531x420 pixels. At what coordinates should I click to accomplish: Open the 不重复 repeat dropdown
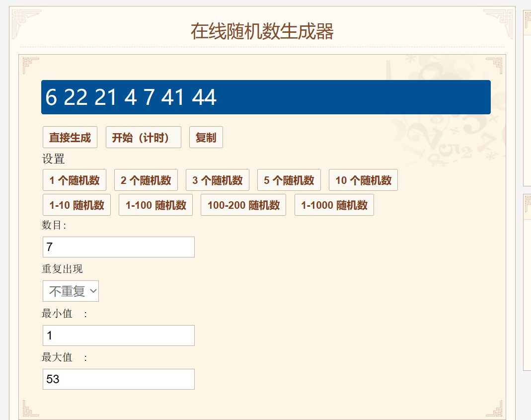[x=71, y=291]
